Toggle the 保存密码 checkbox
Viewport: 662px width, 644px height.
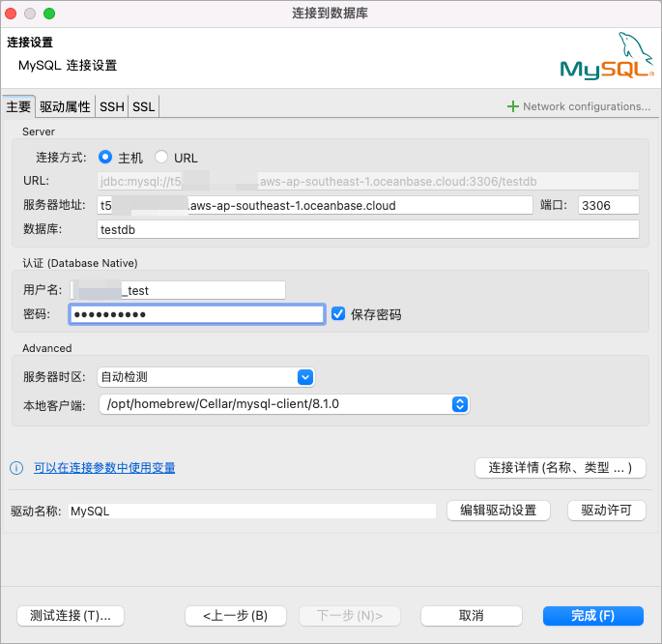click(x=338, y=313)
